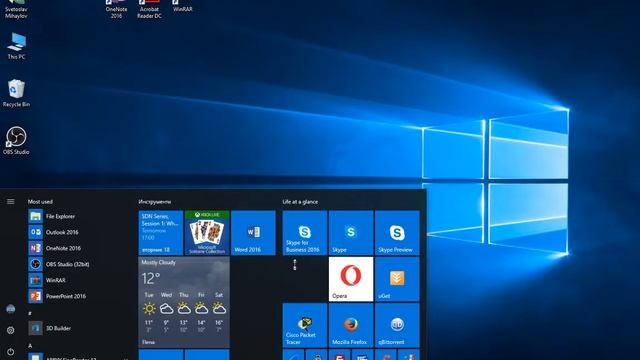
Task: Launch Skype for Business 2016 tile
Action: point(305,233)
